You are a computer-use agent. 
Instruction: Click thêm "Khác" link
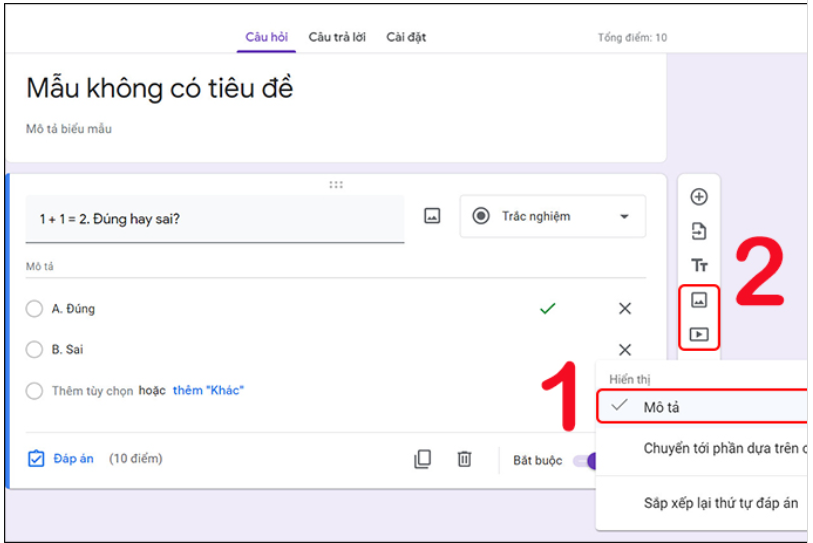(208, 390)
